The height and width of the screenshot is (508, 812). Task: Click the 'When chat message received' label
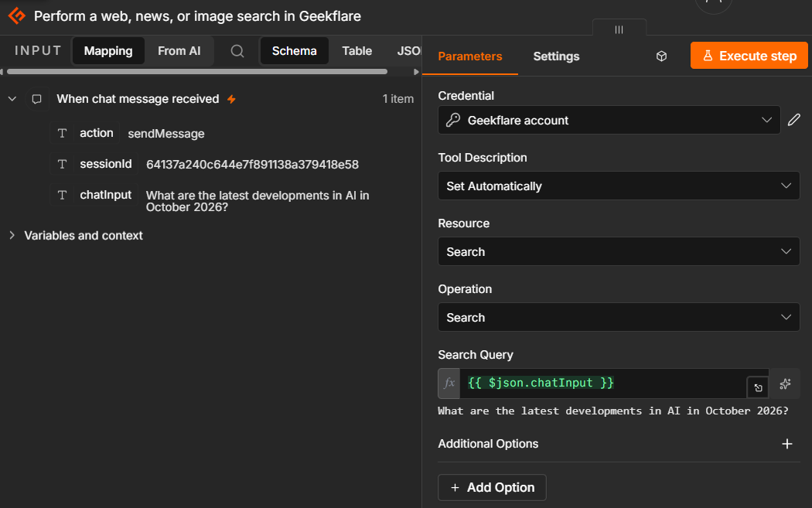pyautogui.click(x=138, y=99)
